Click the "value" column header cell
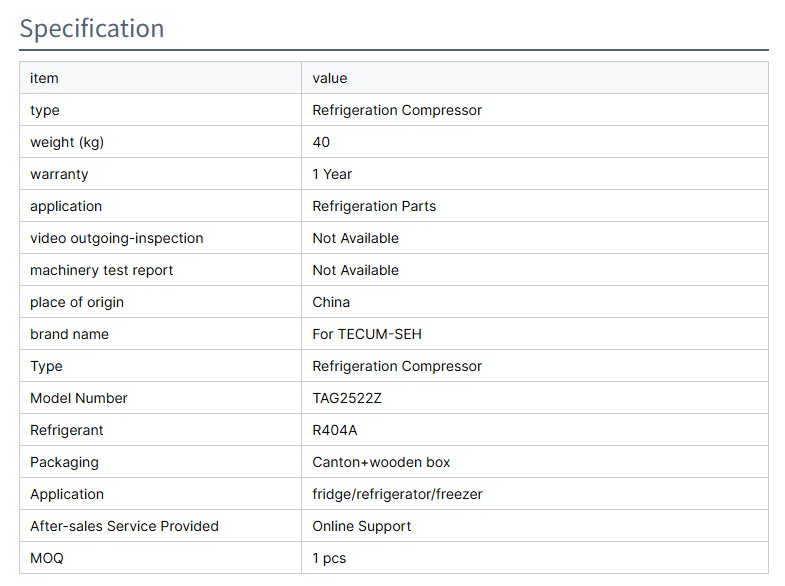Screen dimensions: 785x586 [x=329, y=78]
